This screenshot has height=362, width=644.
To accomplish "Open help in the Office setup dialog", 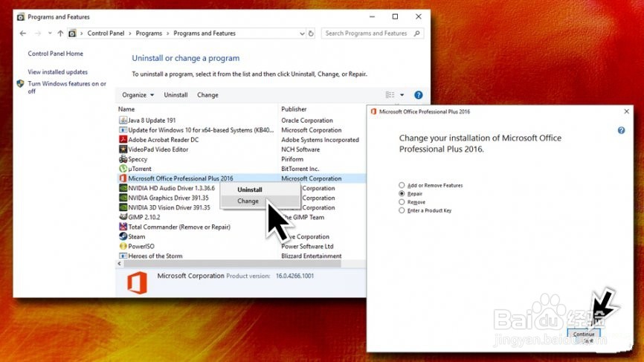I will click(x=621, y=131).
